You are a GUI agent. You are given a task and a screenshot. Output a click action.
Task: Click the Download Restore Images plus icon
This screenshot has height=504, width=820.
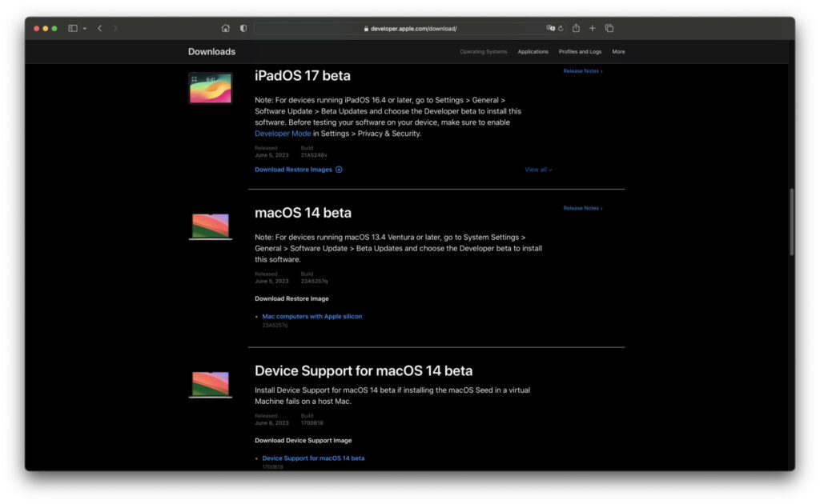pos(339,170)
